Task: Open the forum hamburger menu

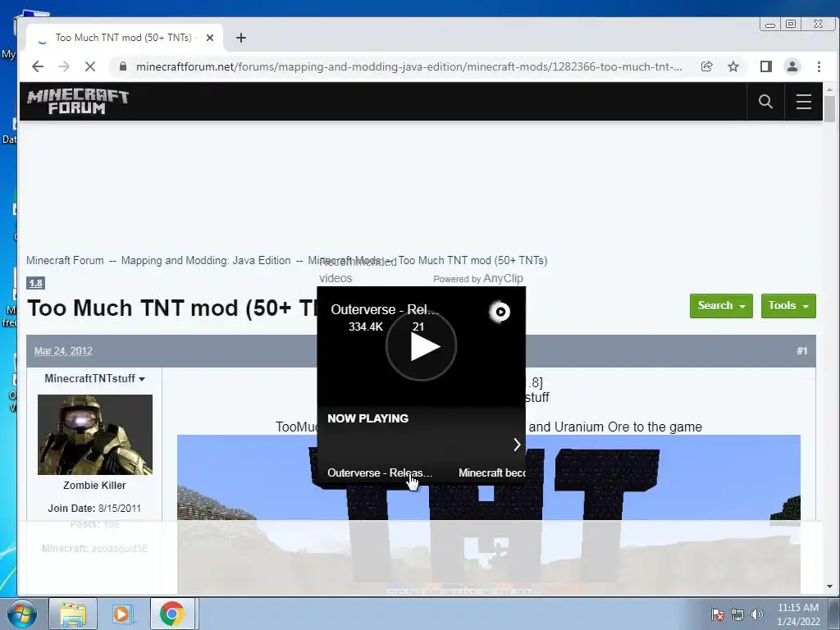Action: [x=804, y=101]
